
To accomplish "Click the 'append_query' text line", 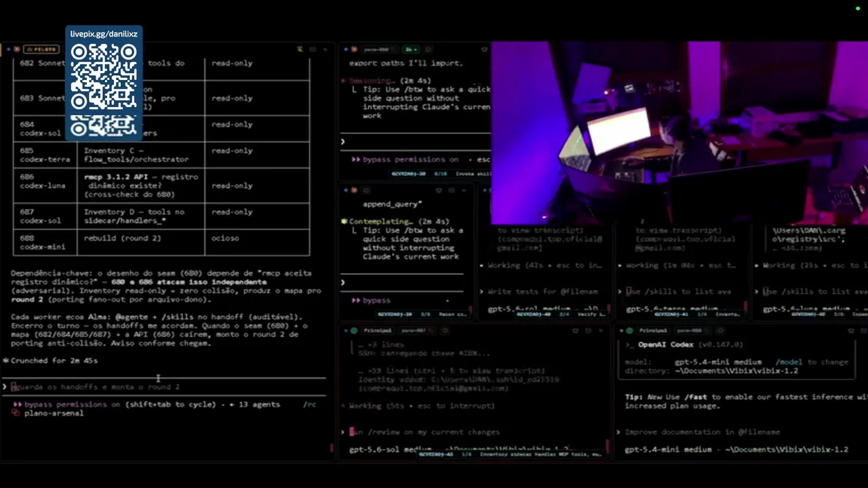I will 392,204.
